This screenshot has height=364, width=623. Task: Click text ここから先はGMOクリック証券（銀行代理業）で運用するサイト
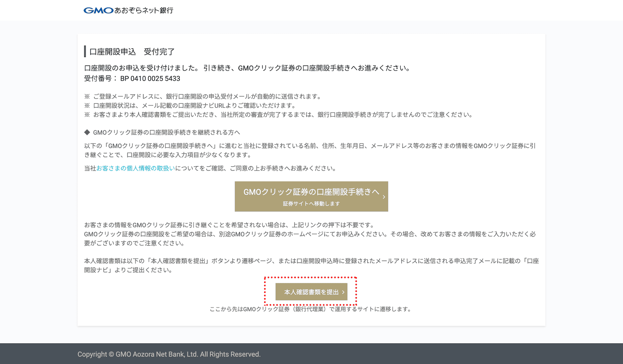point(311,309)
